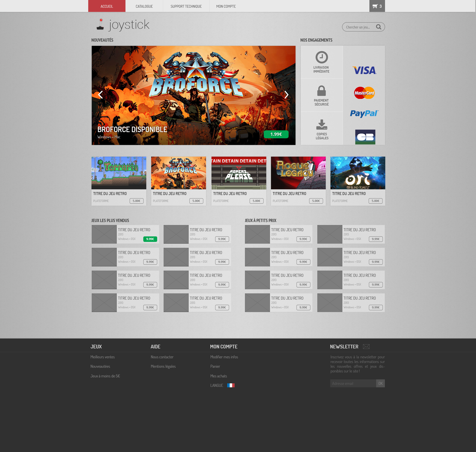This screenshot has width=476, height=452.
Task: Go to the previous carousel slide
Action: pyautogui.click(x=100, y=94)
